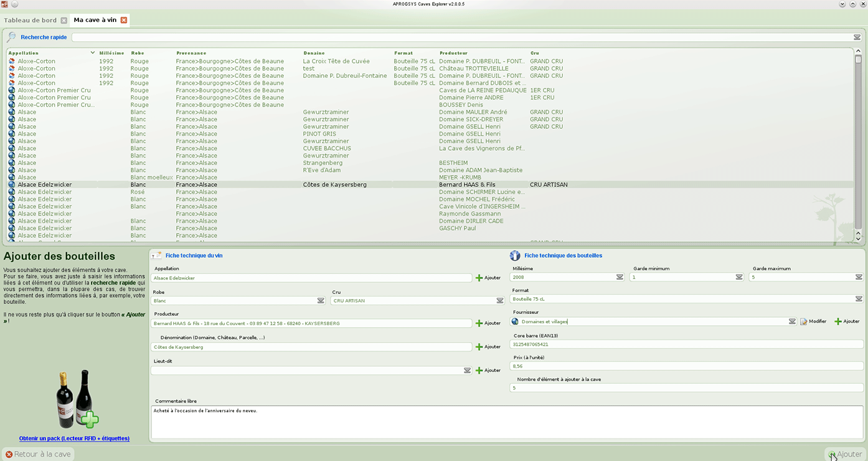The width and height of the screenshot is (868, 461).
Task: Select the row with R'Eve d'Adam
Action: click(x=430, y=170)
